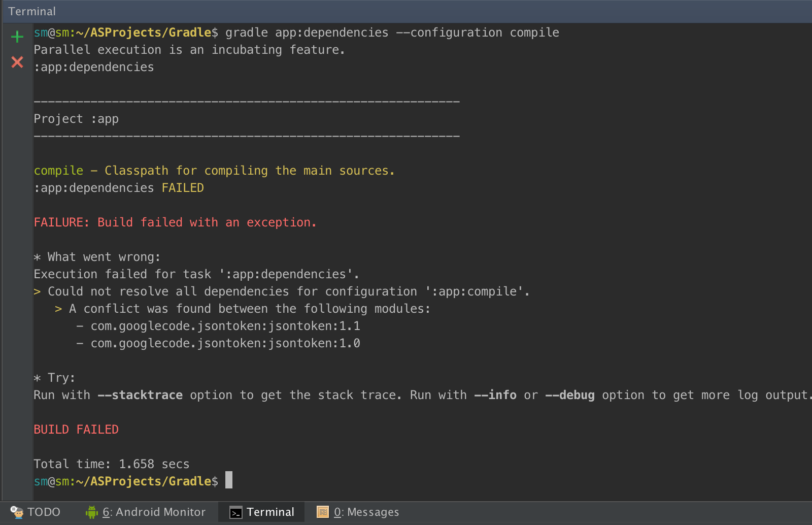Click the bold --stacktrace option text
812x525 pixels.
140,395
